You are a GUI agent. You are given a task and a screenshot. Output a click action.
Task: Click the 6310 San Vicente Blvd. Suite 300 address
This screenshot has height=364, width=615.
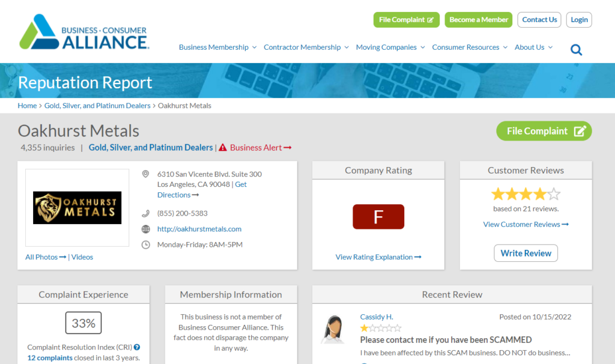click(210, 174)
